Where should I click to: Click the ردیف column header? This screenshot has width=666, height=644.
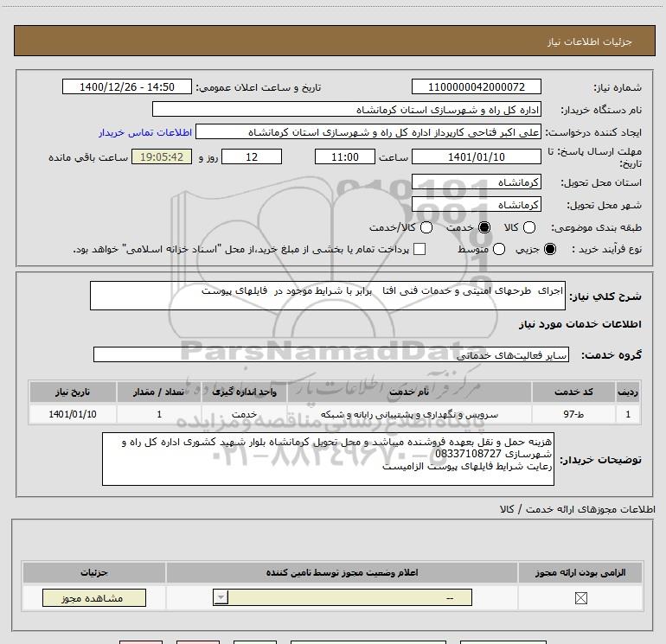628,392
